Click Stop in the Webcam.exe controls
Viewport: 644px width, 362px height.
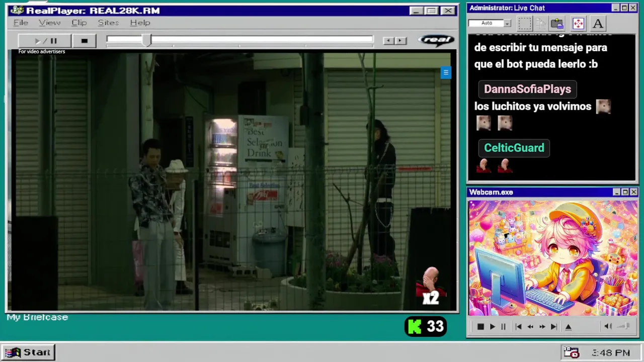[x=480, y=327]
